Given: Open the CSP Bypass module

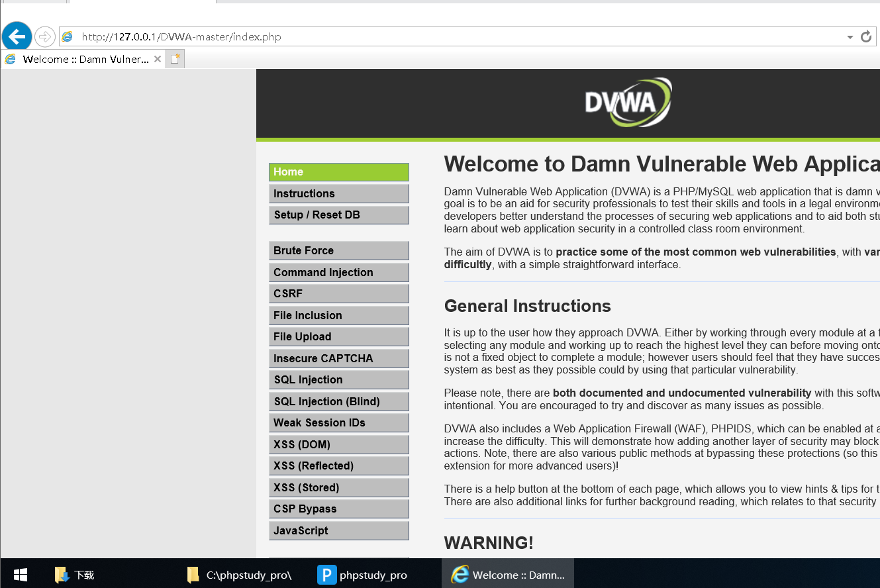Looking at the screenshot, I should 339,509.
